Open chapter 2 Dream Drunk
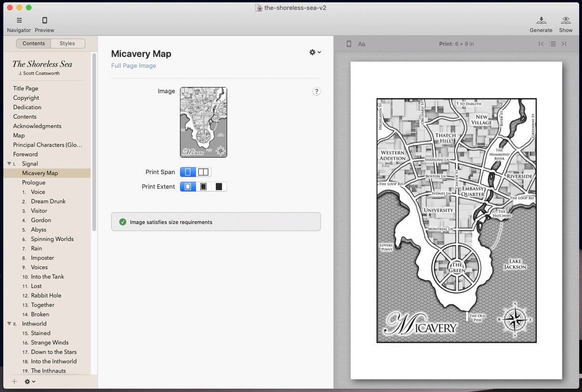 pos(48,202)
